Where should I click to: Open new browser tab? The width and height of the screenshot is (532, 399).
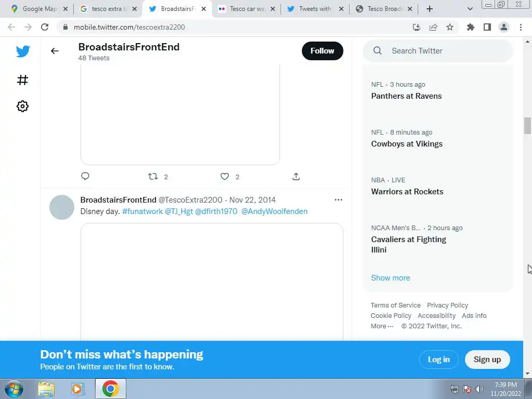coord(430,9)
